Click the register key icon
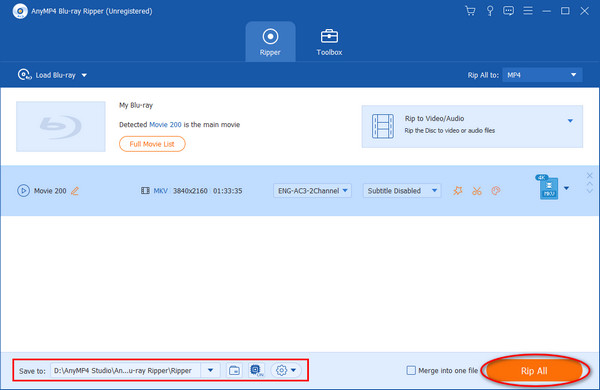This screenshot has width=600, height=390. pos(490,11)
